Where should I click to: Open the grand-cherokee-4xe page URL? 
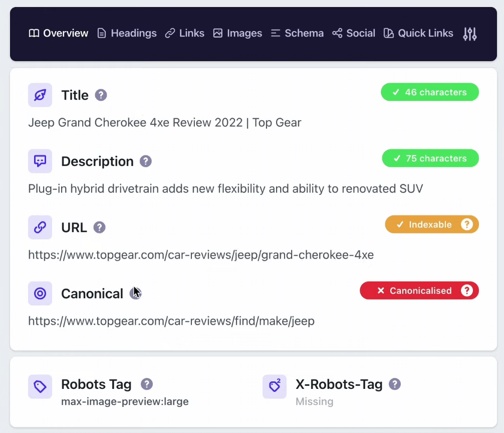pyautogui.click(x=201, y=255)
